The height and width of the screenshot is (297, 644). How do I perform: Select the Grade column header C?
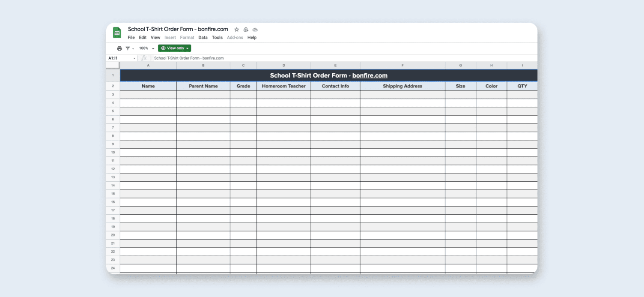[x=243, y=65]
